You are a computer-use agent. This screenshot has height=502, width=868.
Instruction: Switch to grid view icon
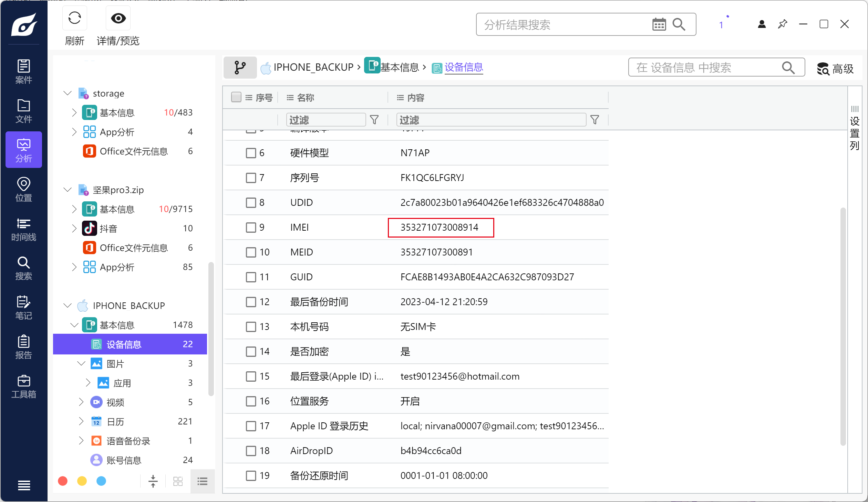178,481
